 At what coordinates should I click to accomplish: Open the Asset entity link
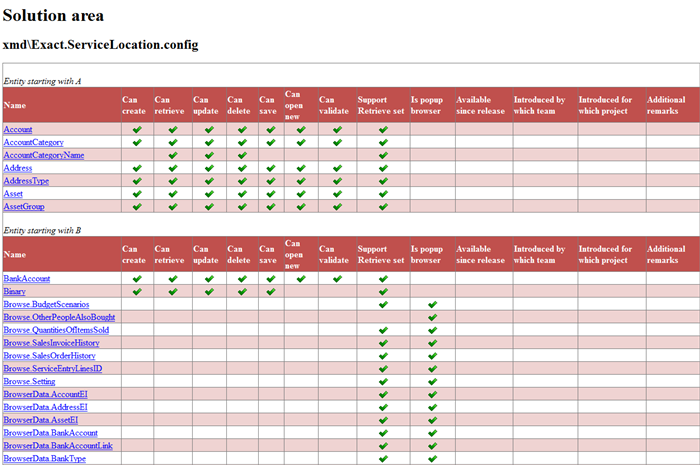click(13, 194)
